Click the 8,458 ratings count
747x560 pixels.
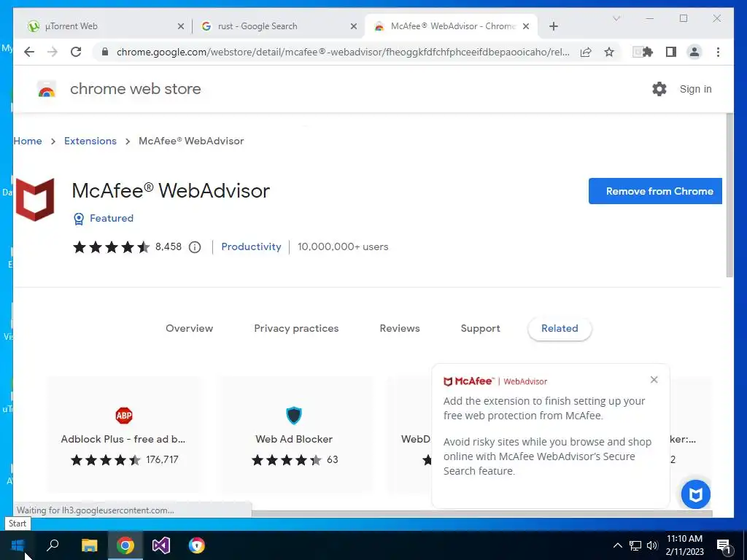tap(169, 246)
